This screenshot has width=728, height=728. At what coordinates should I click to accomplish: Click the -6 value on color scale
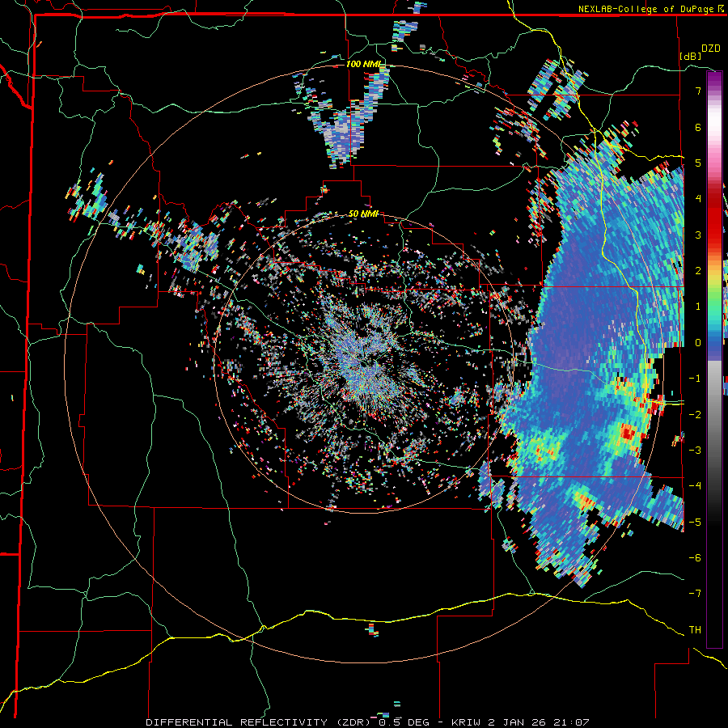[695, 558]
